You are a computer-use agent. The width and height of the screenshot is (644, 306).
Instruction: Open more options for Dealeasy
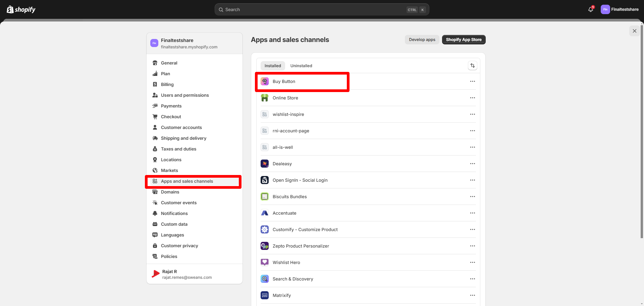[x=472, y=164]
